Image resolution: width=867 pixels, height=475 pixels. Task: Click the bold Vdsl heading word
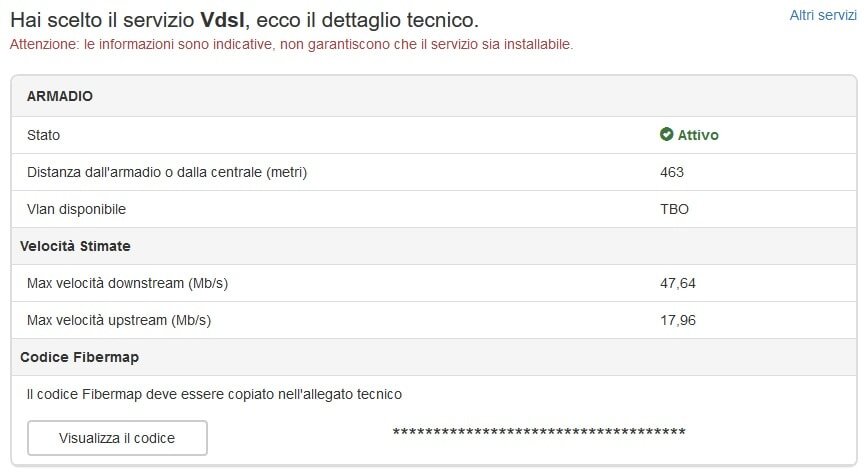[223, 19]
